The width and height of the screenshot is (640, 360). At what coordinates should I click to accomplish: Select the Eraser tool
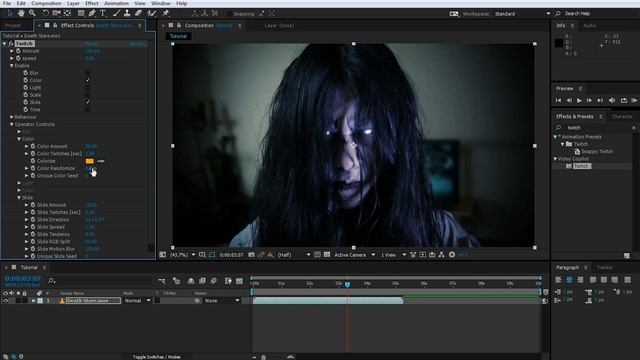coord(138,13)
